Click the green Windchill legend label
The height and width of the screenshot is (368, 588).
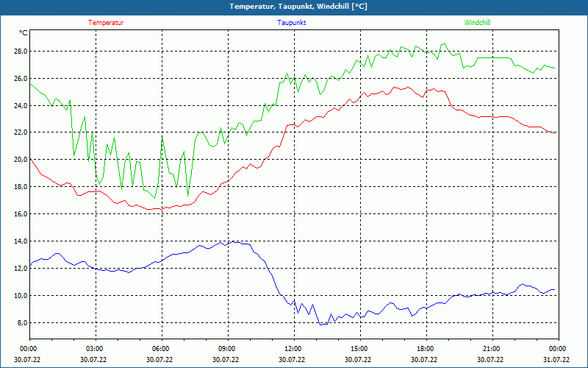[x=477, y=23]
